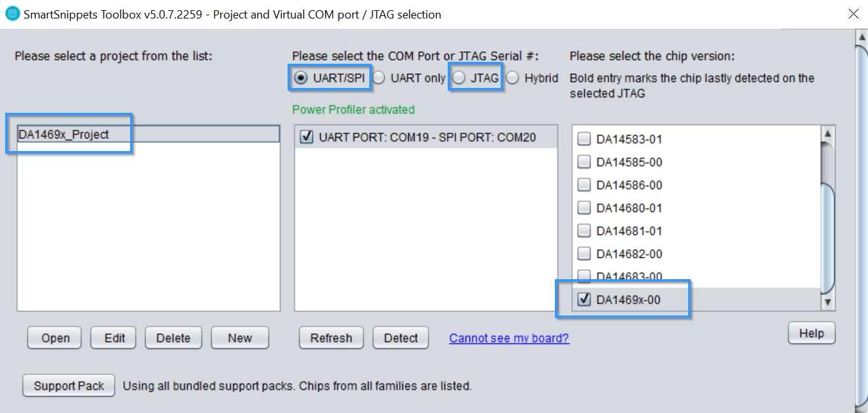
Task: Click the chip list scroll down arrow
Action: 828,302
